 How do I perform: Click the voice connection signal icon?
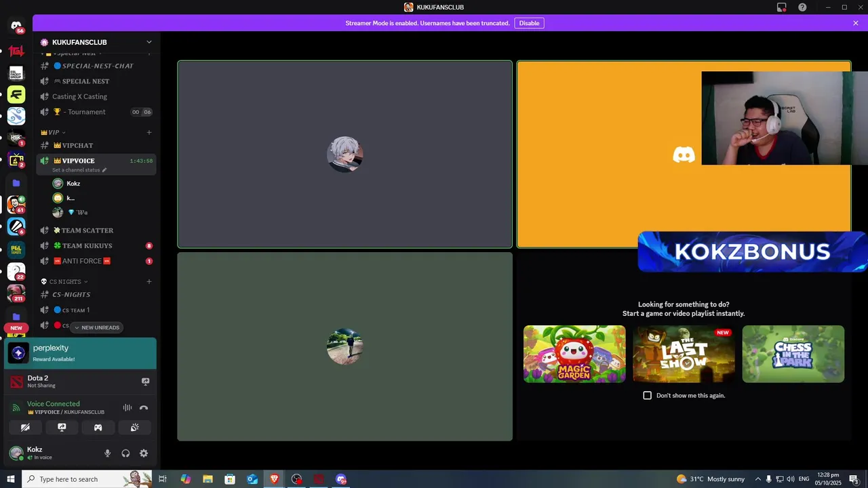pos(16,408)
